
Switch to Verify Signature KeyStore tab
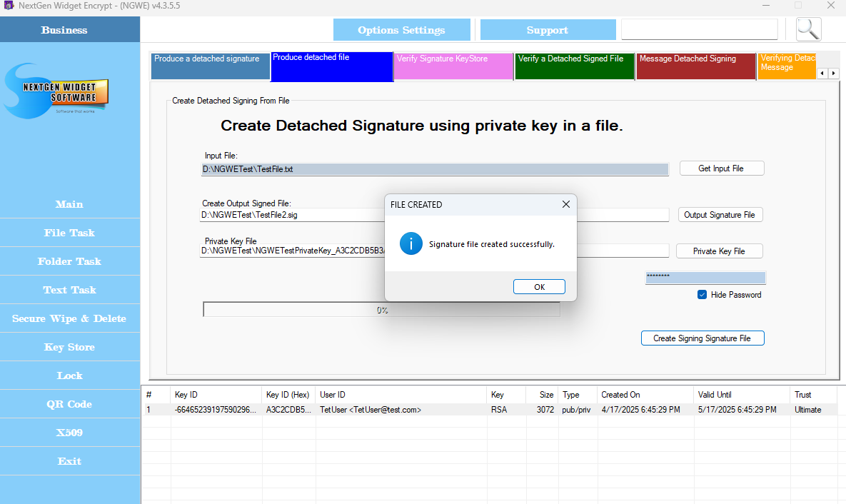click(453, 66)
